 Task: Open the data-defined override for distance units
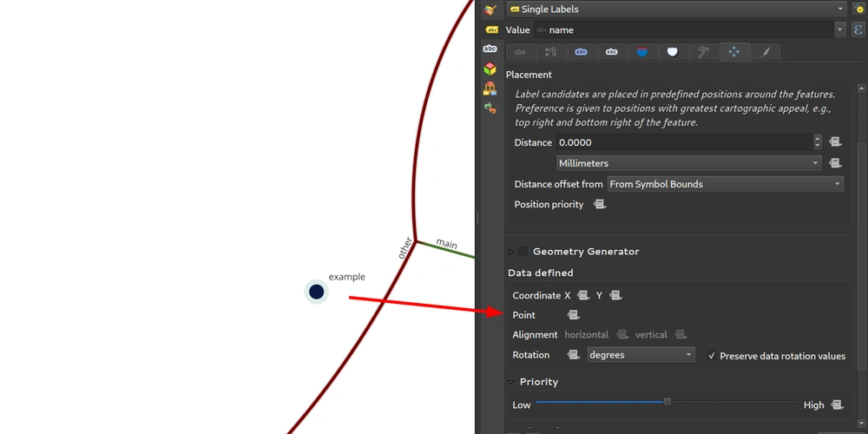(x=835, y=163)
